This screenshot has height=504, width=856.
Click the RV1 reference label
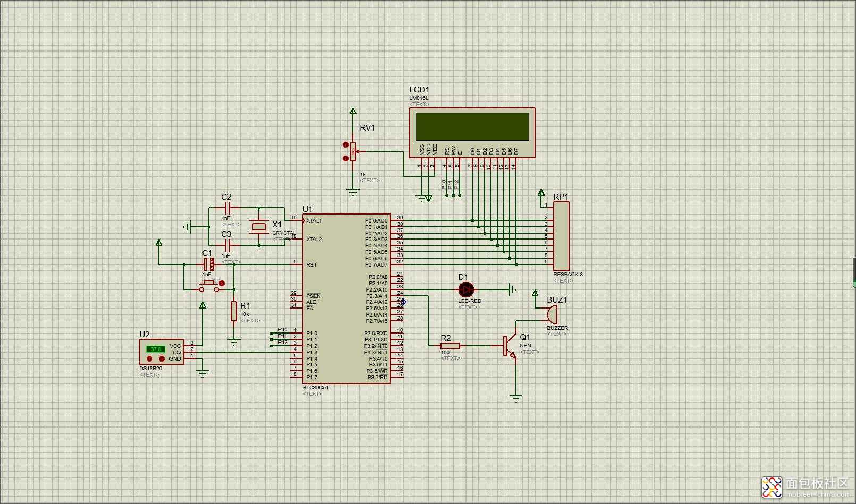click(367, 128)
